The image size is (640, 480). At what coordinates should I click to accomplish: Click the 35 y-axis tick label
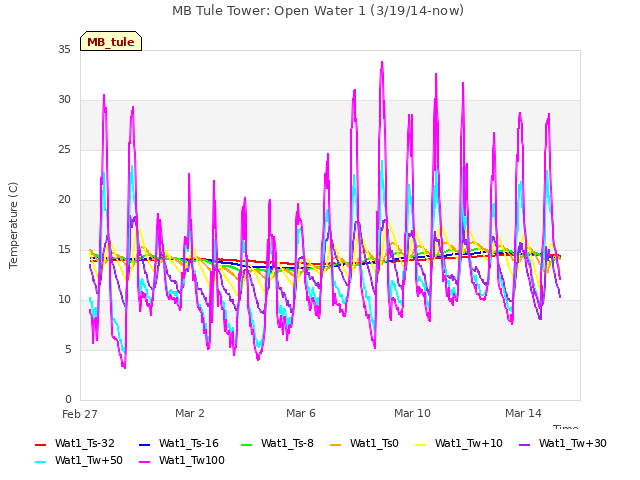(x=64, y=50)
